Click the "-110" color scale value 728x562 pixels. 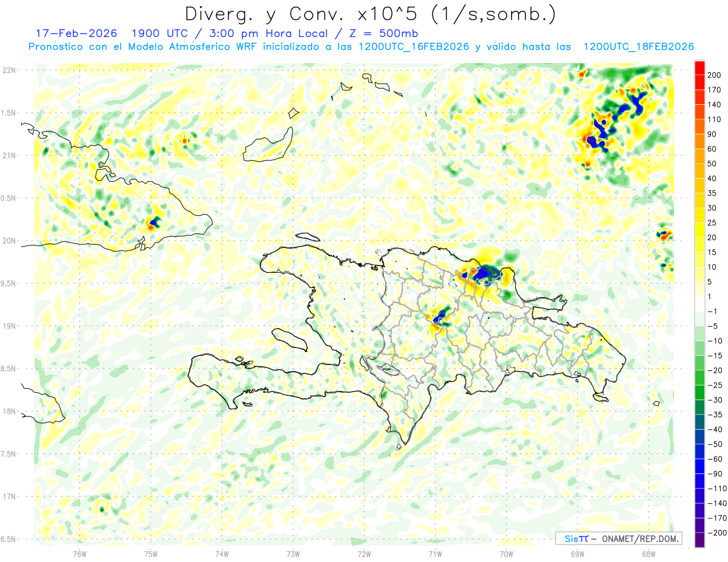pos(717,488)
